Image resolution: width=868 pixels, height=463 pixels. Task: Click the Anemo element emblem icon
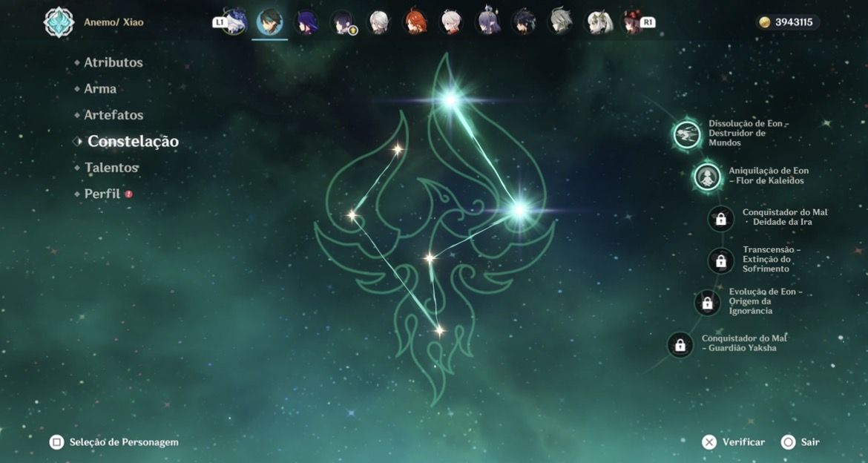[59, 22]
